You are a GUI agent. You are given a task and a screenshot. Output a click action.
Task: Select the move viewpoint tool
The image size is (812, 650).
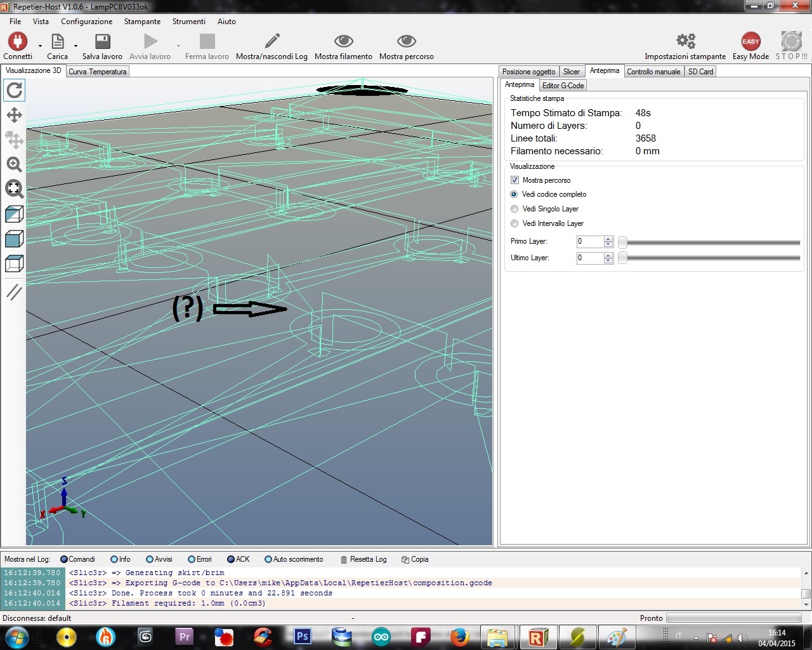[14, 115]
